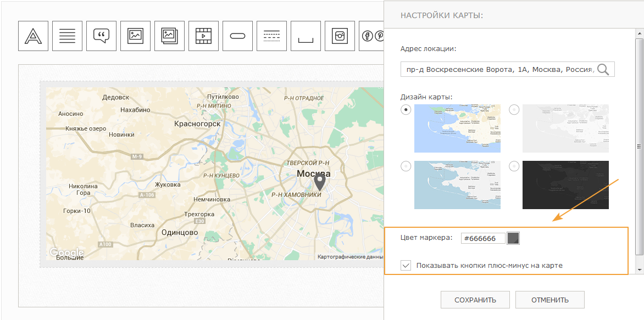The width and height of the screenshot is (644, 320).
Task: Click the Отменить button
Action: click(550, 300)
